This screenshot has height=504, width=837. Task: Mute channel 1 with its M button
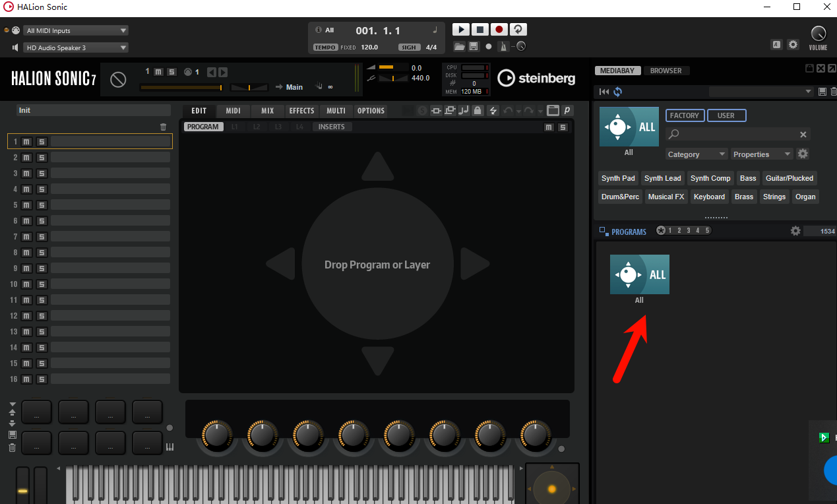click(26, 141)
